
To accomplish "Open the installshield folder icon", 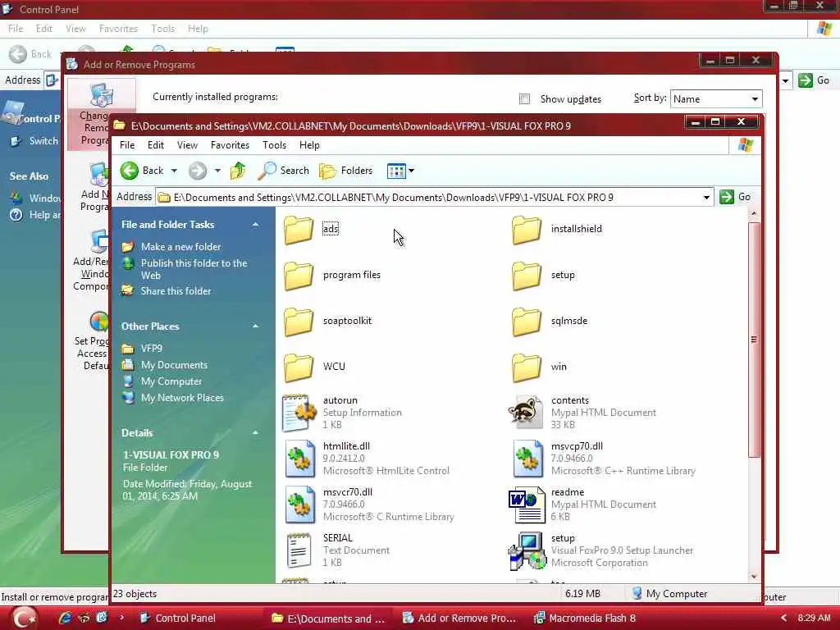I will 527,230.
